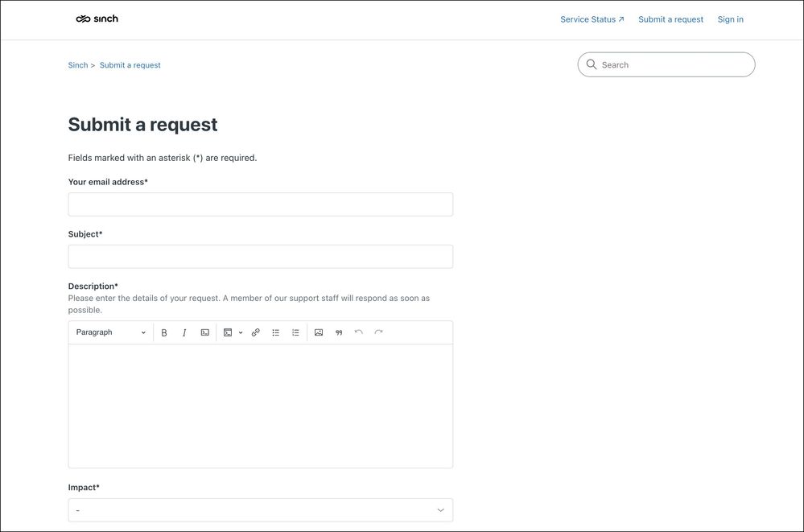Click the 'Fields marked with an asterisk' note

[163, 158]
